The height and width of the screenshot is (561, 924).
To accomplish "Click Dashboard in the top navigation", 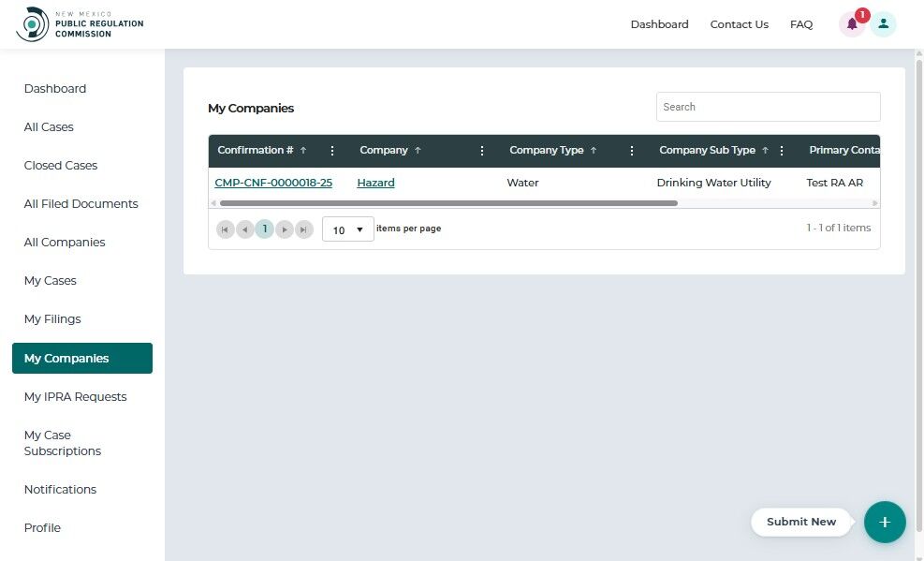I will pyautogui.click(x=659, y=24).
